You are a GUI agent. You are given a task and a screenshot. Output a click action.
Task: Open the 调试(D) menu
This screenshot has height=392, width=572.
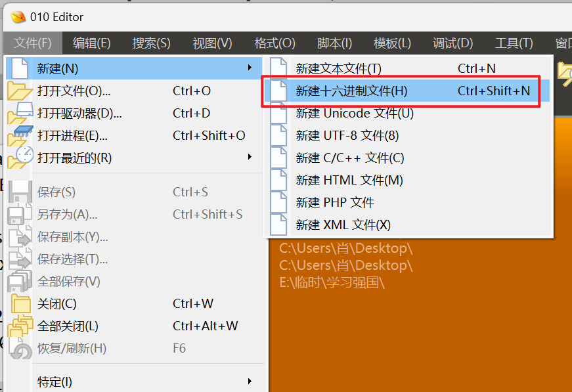coord(453,43)
